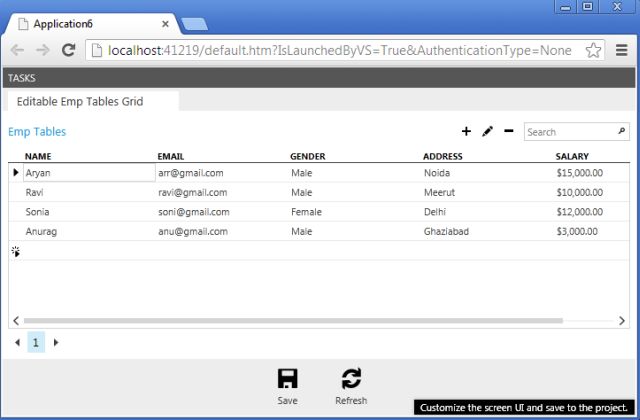The image size is (640, 420).
Task: Switch to the Application6 tab
Action: pos(92,24)
